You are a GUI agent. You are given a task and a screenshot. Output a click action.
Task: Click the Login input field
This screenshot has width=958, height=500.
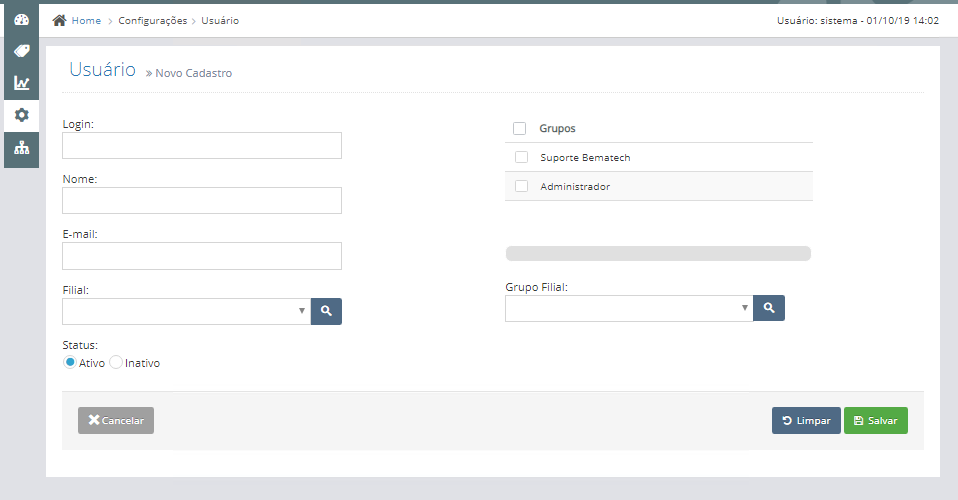(202, 145)
